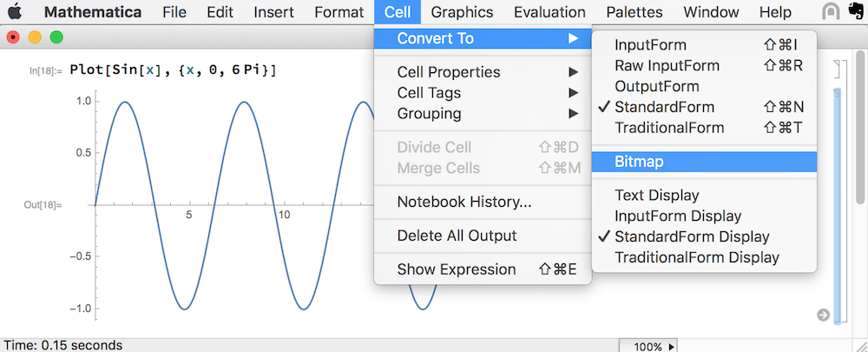The width and height of the screenshot is (868, 352).
Task: Select the checked StandardForm option
Action: (x=664, y=107)
